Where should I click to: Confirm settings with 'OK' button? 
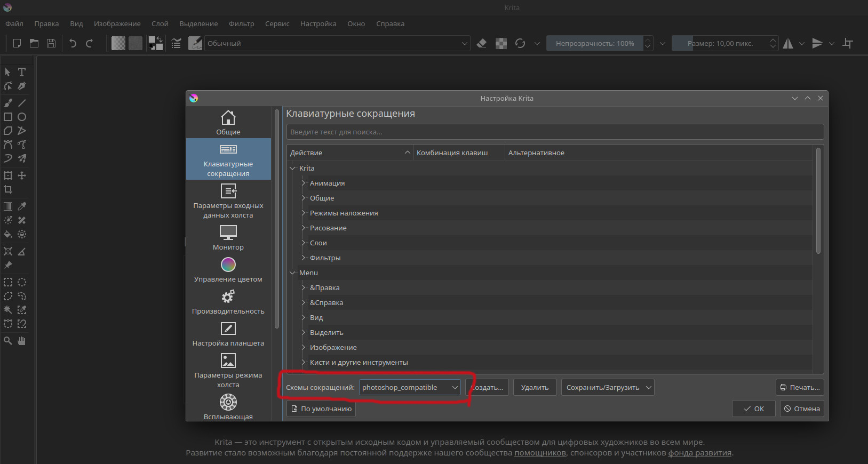pos(754,409)
